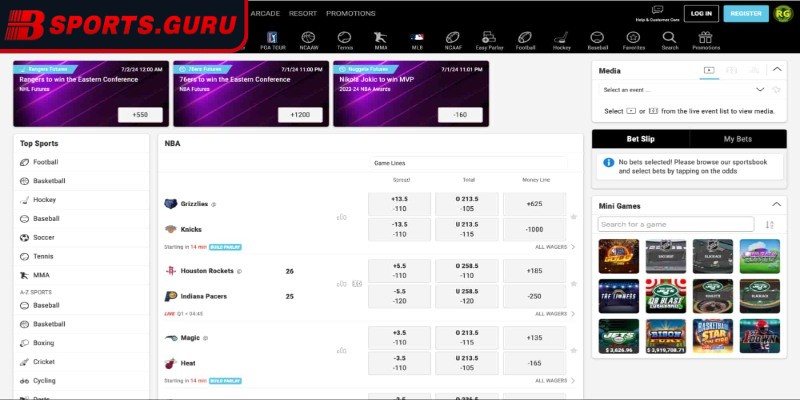800x400 pixels.
Task: Open live scoreboard icon for Rockets vs Pacers
Action: [x=357, y=284]
